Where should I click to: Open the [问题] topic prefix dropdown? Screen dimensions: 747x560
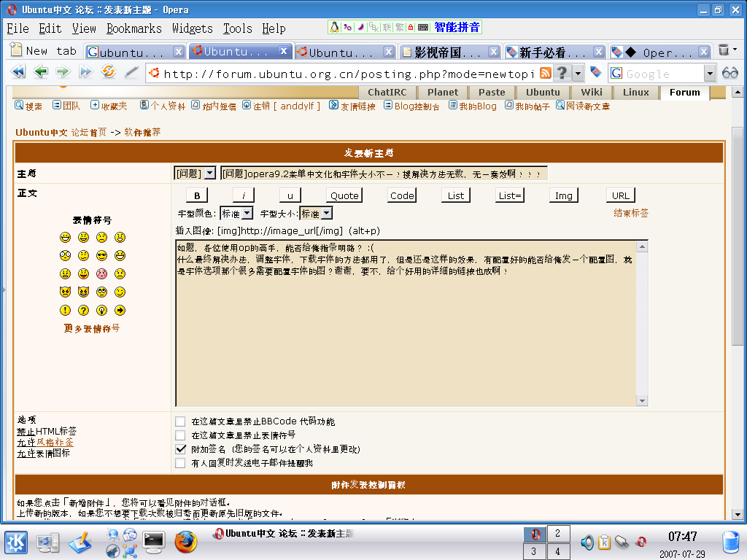195,174
